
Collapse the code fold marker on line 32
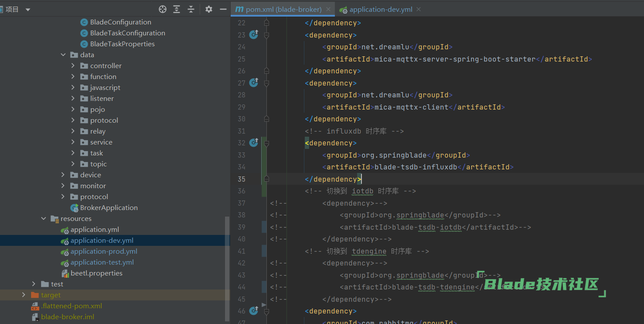266,143
